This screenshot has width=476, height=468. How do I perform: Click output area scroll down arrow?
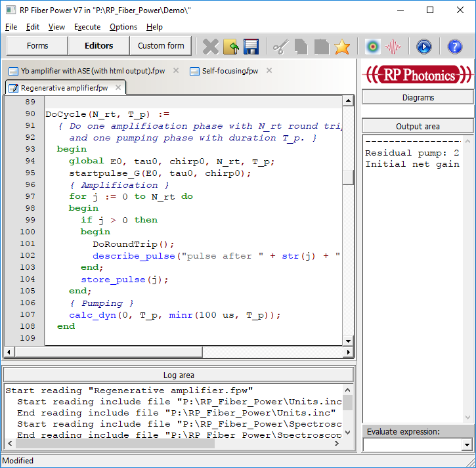click(x=467, y=417)
